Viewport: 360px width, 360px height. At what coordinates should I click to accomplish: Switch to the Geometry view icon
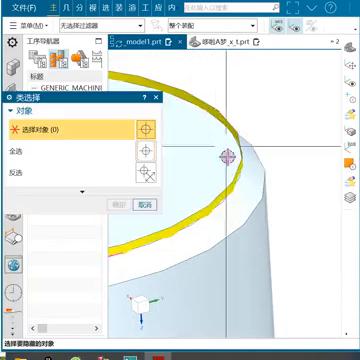point(80,59)
